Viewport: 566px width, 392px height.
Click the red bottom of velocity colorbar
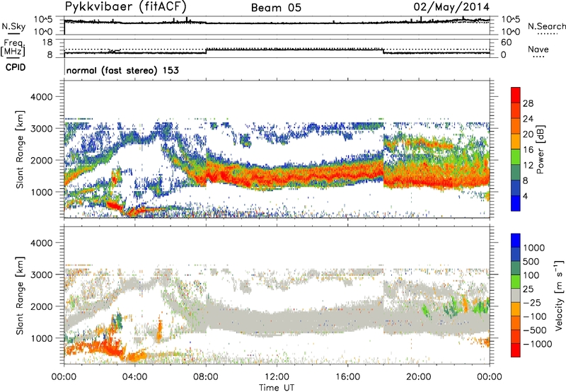coord(516,350)
